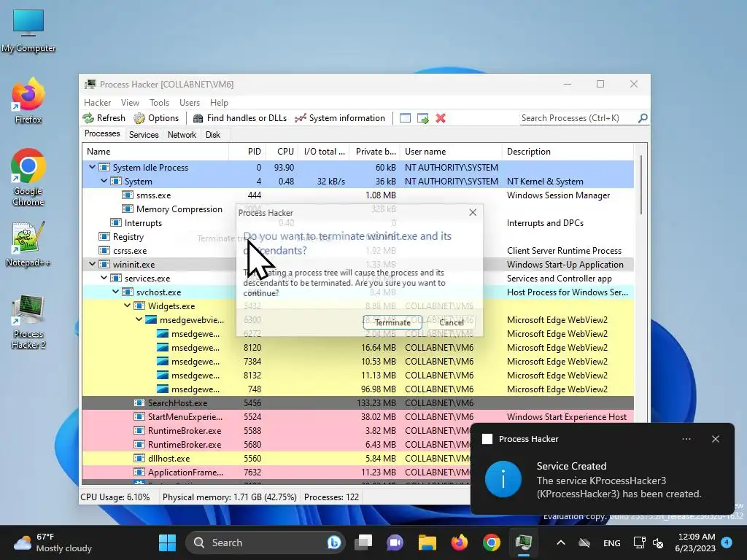747x560 pixels.
Task: Click the find window and thread icon
Action: tap(422, 118)
